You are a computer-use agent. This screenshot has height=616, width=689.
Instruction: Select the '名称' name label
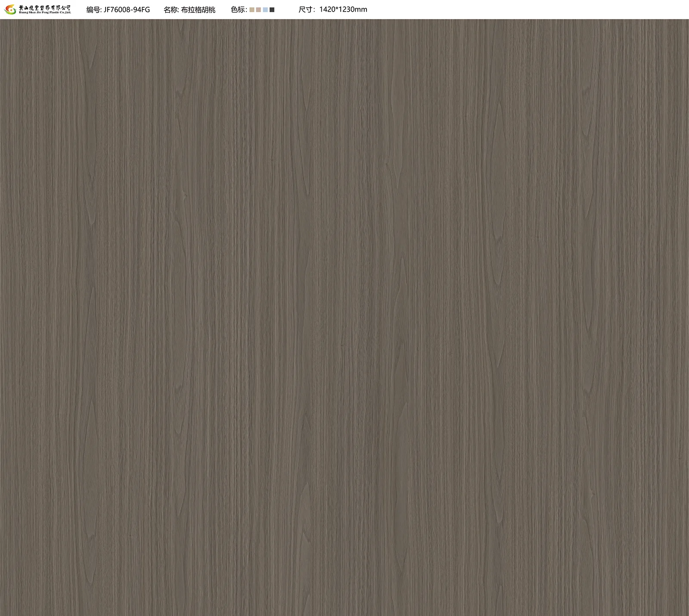(x=171, y=9)
